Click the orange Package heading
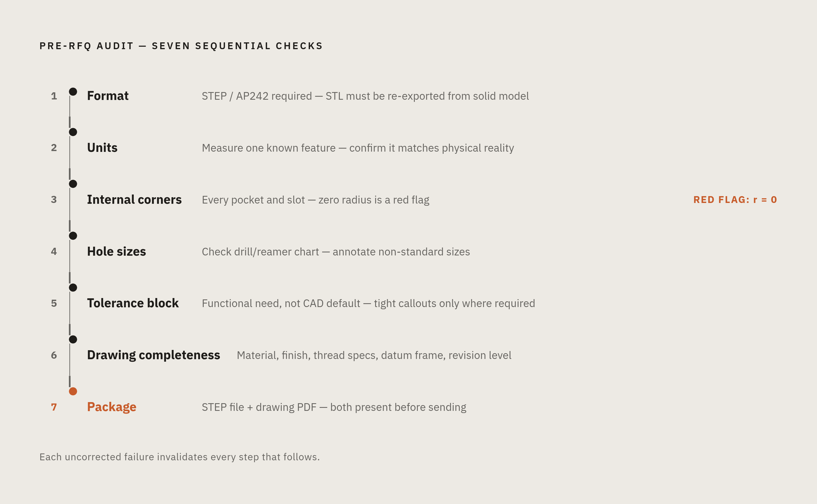The height and width of the screenshot is (504, 817). coord(112,407)
